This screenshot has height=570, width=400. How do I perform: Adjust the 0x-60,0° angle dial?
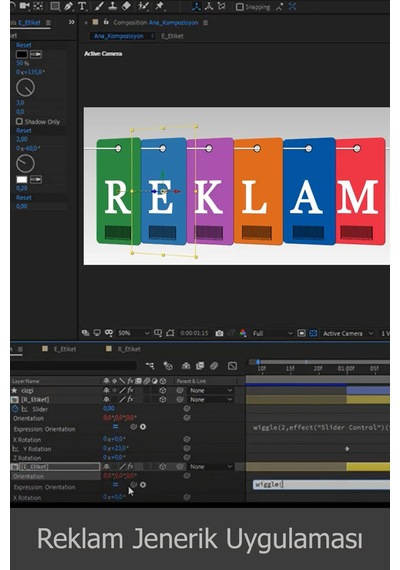(x=25, y=164)
